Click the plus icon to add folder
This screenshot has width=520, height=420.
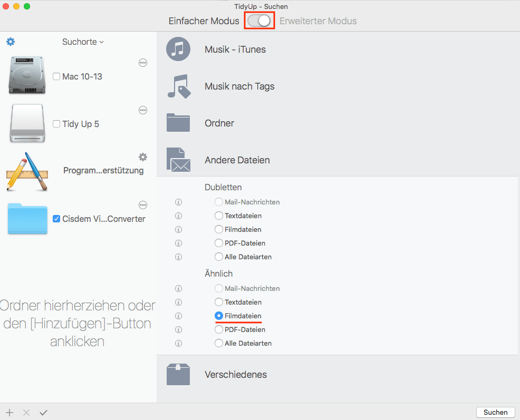point(9,413)
